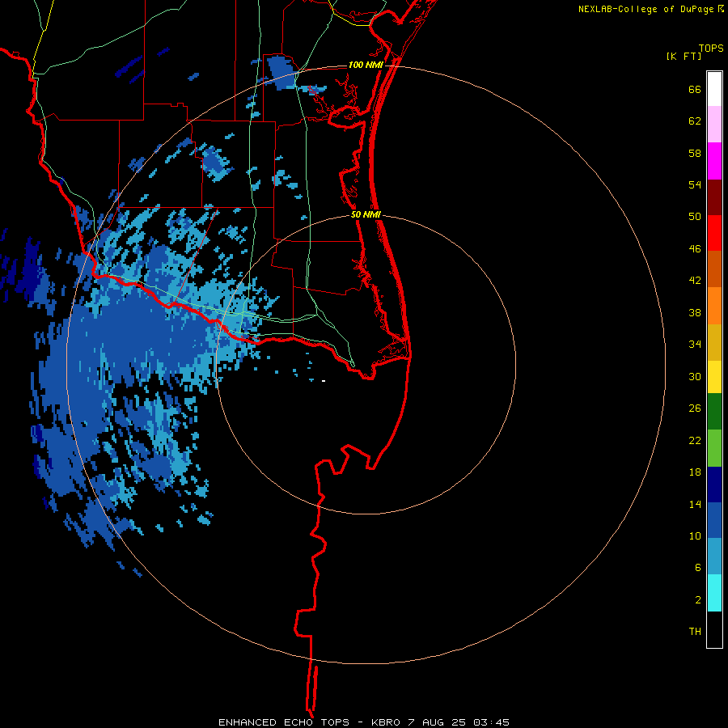The image size is (728, 728).
Task: Pick the medium blue 10–14 kft swatch
Action: pyautogui.click(x=714, y=520)
